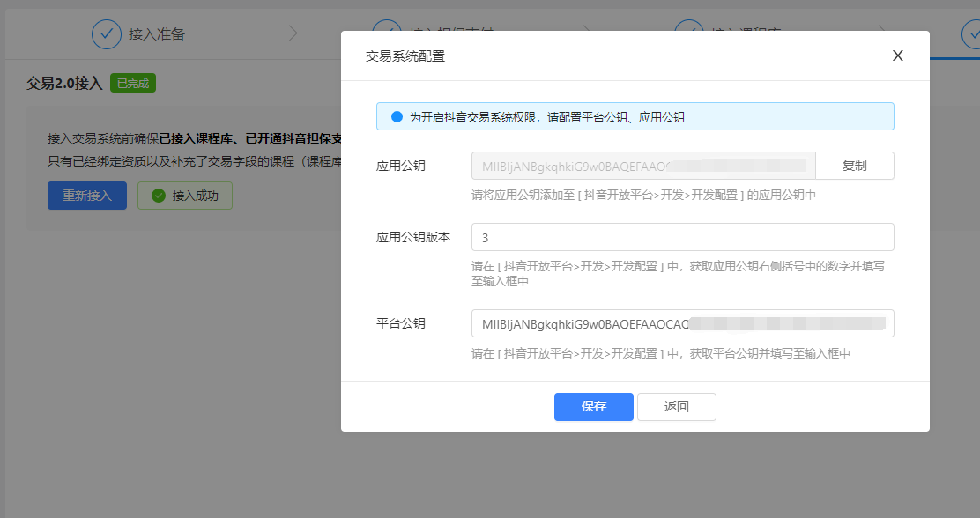This screenshot has width=980, height=518.
Task: Click the notice text 为开启抖音交易系统权限
Action: click(547, 117)
